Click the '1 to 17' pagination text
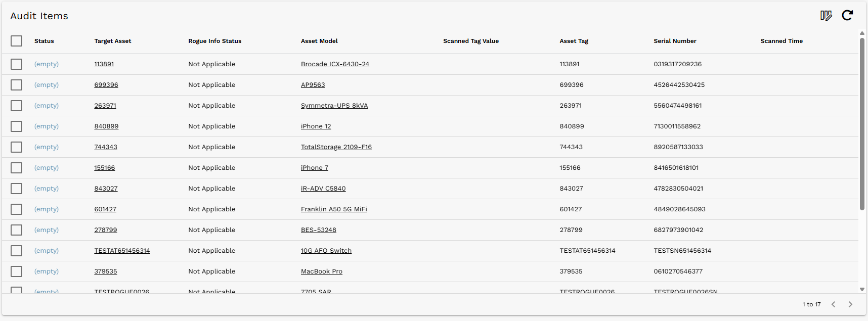This screenshot has width=868, height=321. coord(811,304)
